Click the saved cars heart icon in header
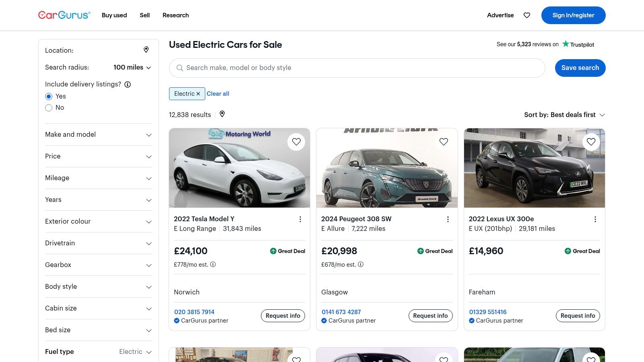 [x=526, y=15]
